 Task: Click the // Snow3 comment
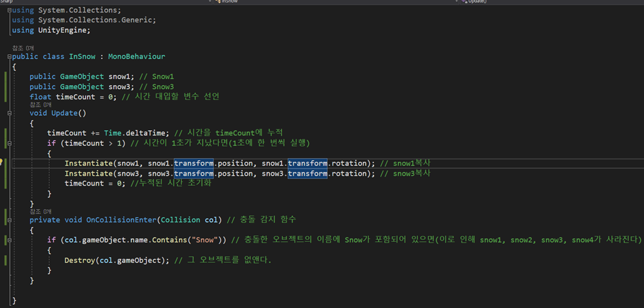point(156,86)
